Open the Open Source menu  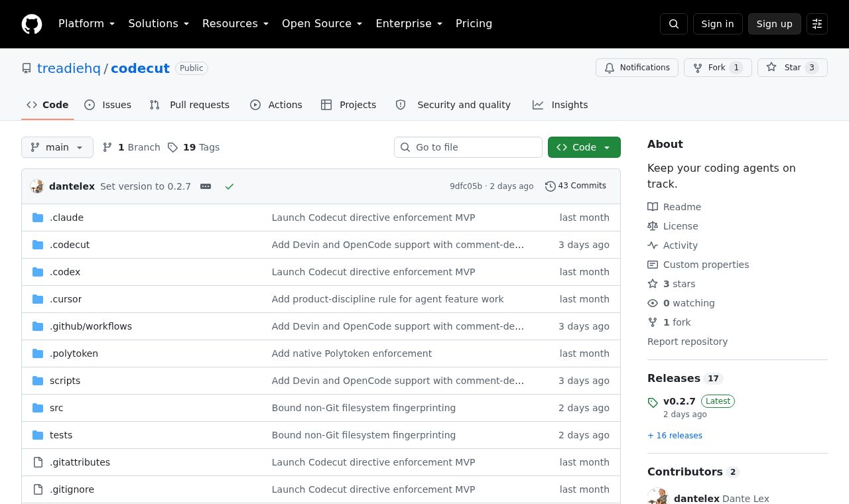(322, 24)
